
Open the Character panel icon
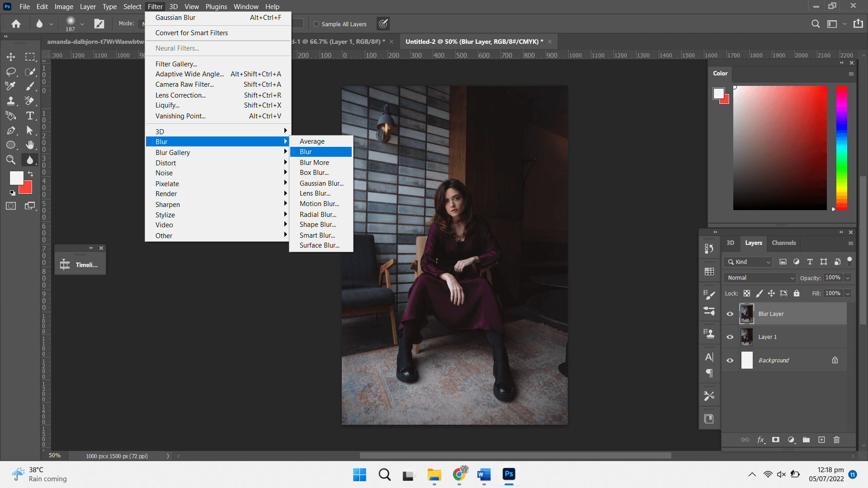click(x=709, y=357)
